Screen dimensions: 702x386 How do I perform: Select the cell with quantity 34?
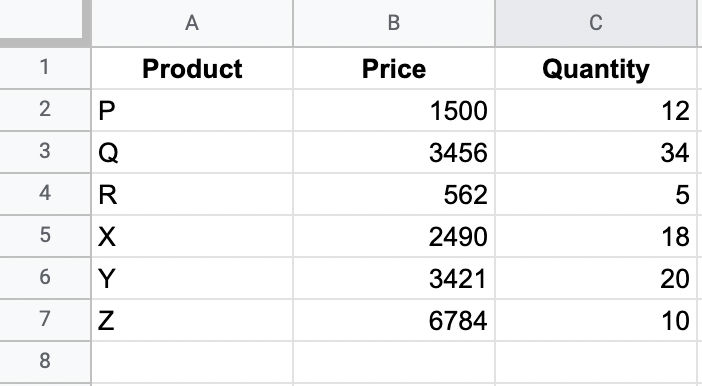[x=596, y=152]
